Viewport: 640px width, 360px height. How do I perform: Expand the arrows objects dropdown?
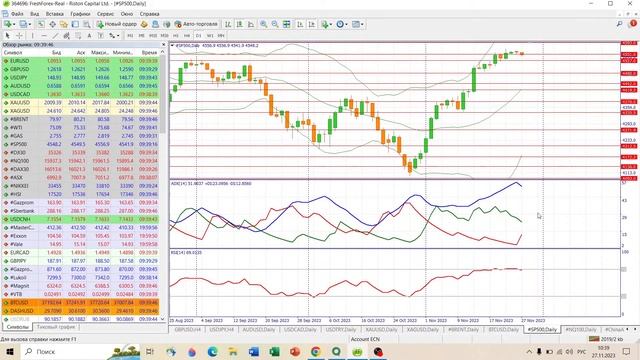(x=118, y=36)
